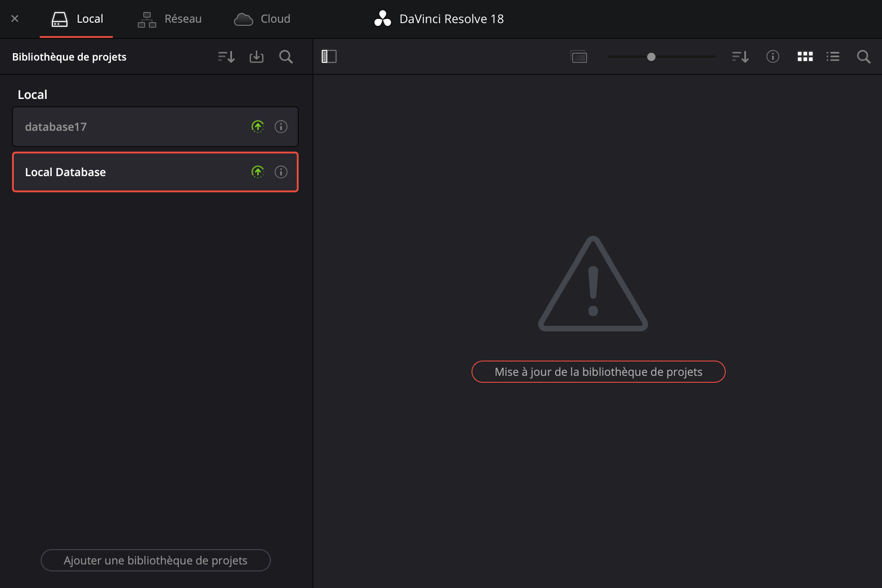Search projects in the right panel

pyautogui.click(x=864, y=57)
